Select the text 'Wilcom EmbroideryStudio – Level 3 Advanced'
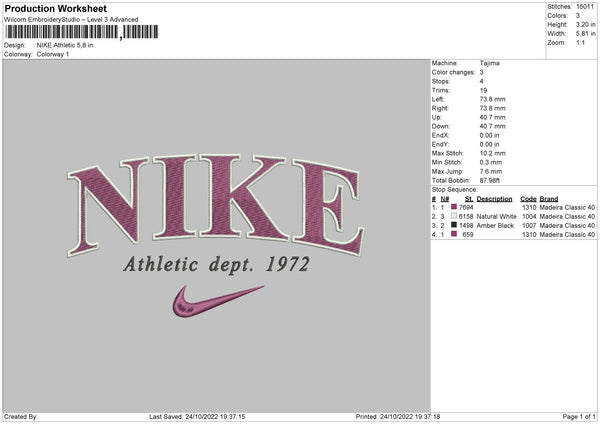 click(x=71, y=20)
